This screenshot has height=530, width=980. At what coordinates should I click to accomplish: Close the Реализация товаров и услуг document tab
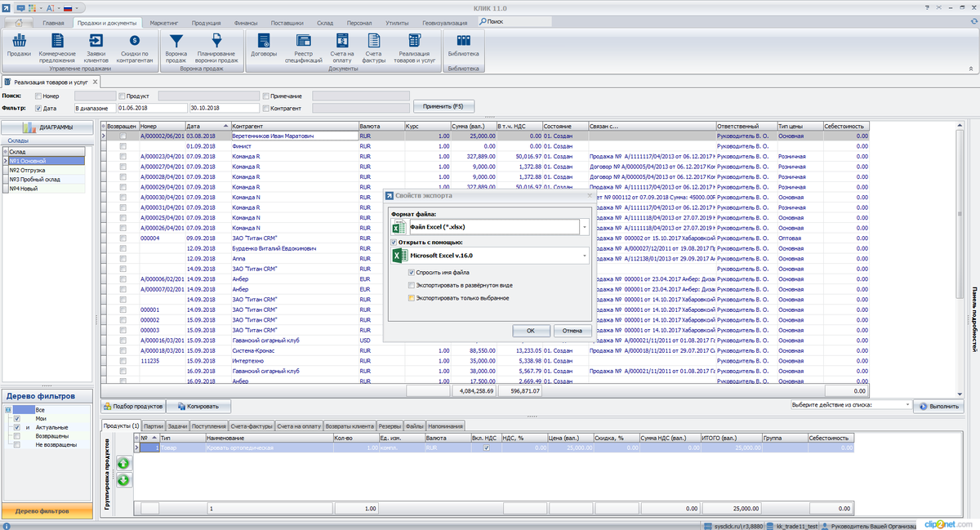tap(96, 82)
